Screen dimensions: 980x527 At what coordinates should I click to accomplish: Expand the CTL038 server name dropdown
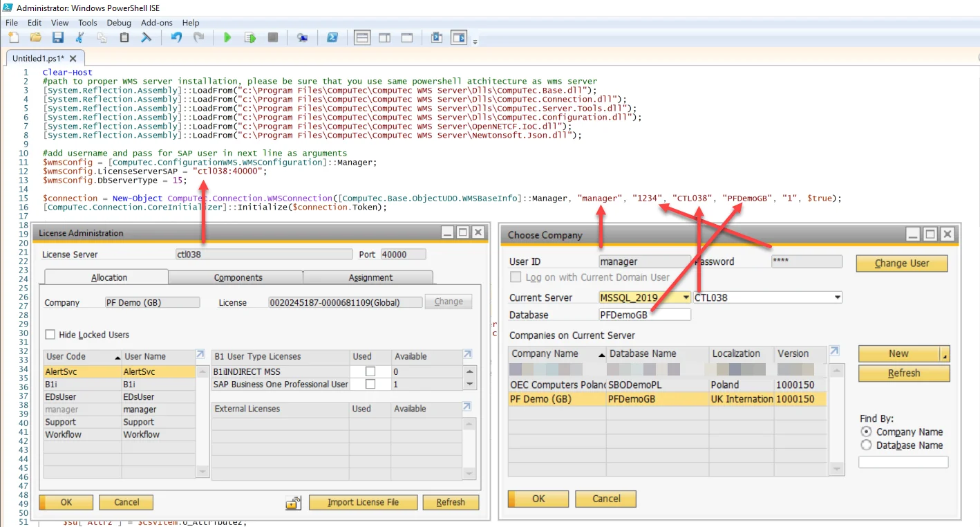[x=838, y=297]
